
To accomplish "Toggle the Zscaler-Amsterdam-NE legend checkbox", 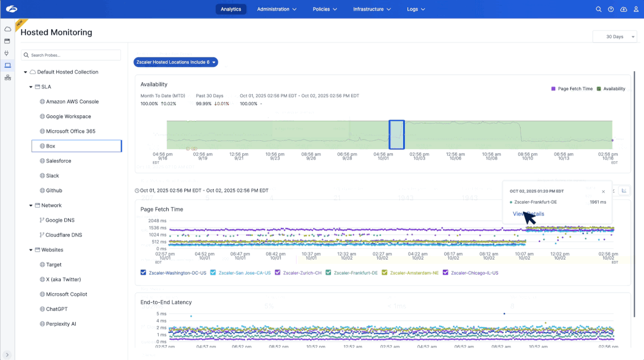I will point(385,273).
